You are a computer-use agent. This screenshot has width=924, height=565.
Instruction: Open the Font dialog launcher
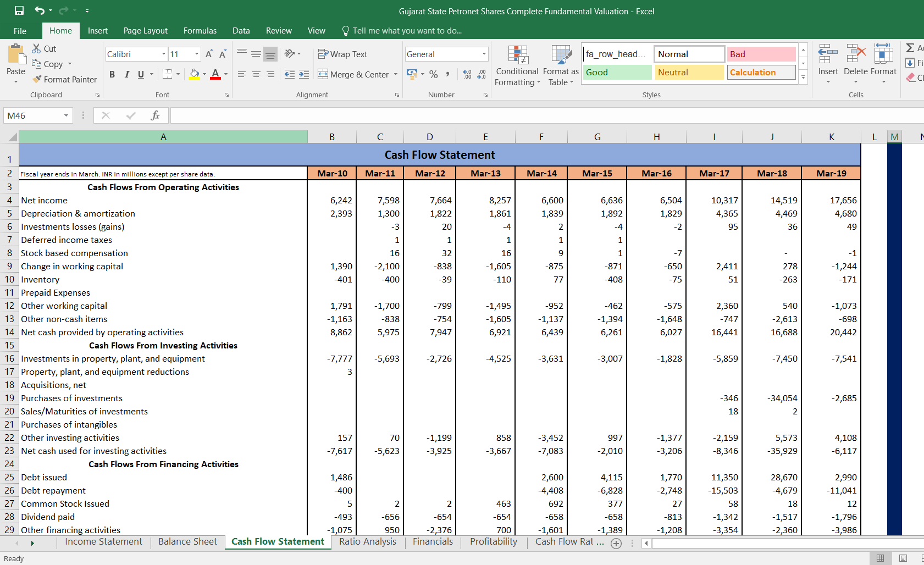click(226, 95)
